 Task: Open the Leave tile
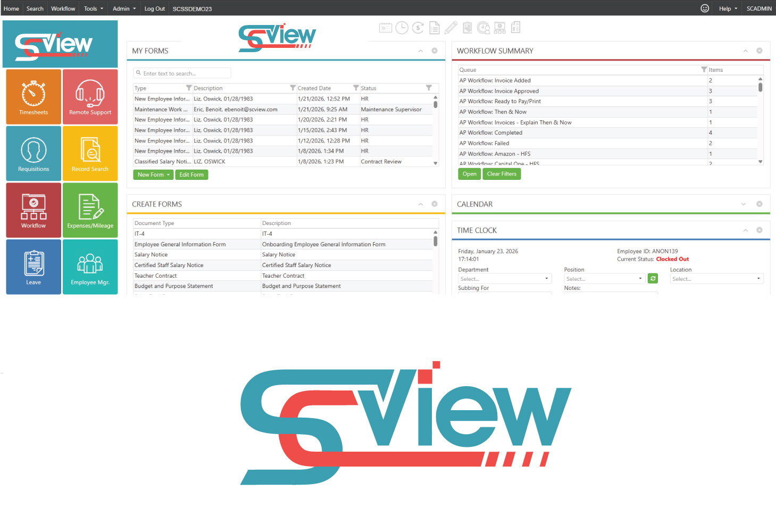pyautogui.click(x=34, y=267)
